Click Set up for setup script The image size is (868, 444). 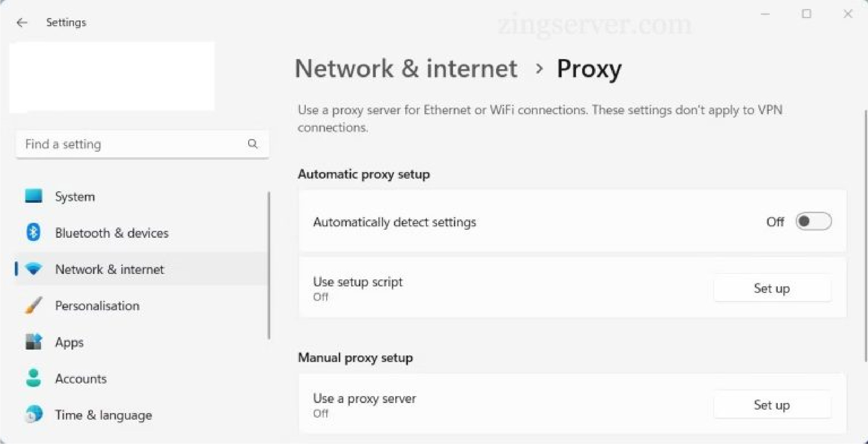point(772,288)
